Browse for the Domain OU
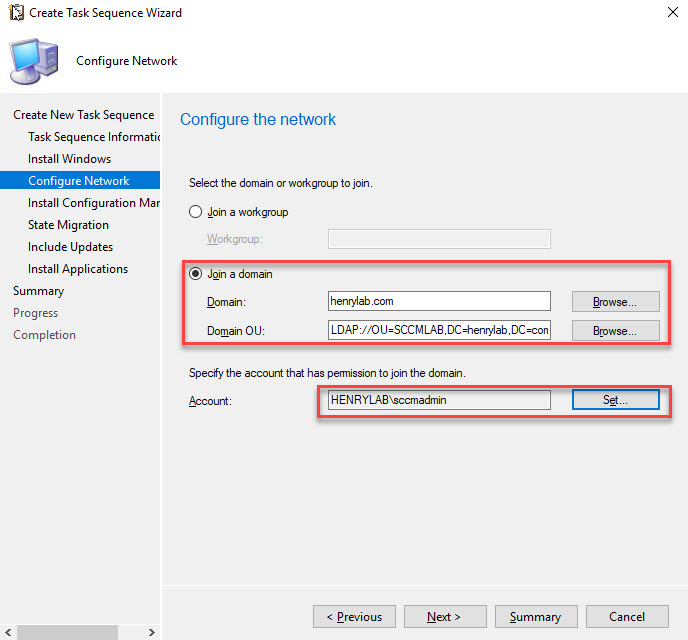 coord(615,331)
